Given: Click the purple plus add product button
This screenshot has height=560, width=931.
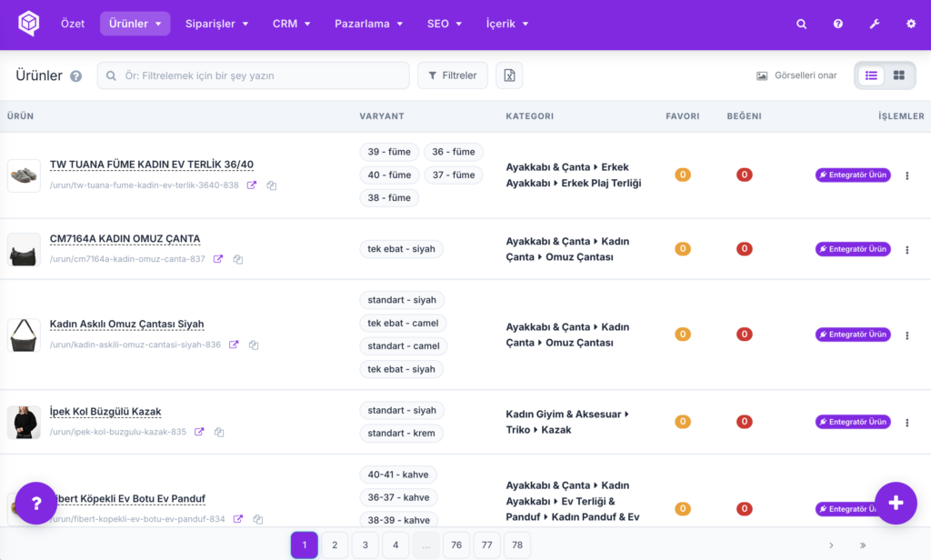Looking at the screenshot, I should pyautogui.click(x=896, y=503).
